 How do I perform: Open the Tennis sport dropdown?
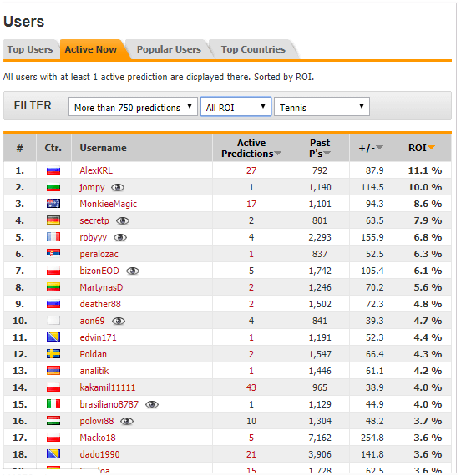[x=322, y=107]
